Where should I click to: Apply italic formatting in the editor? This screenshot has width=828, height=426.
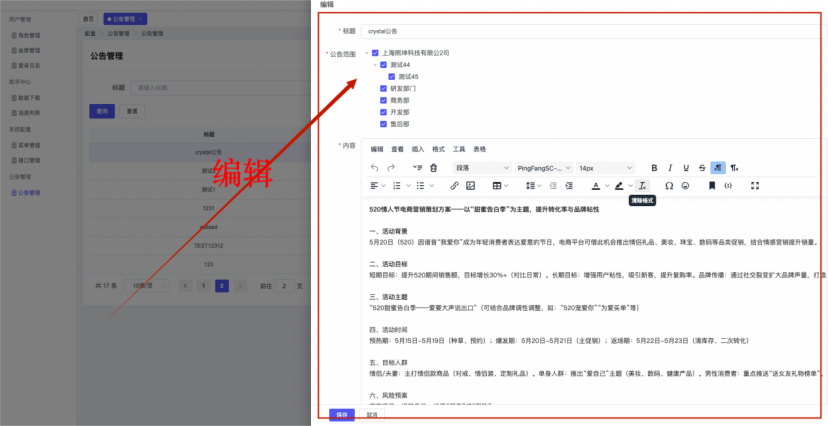click(670, 168)
